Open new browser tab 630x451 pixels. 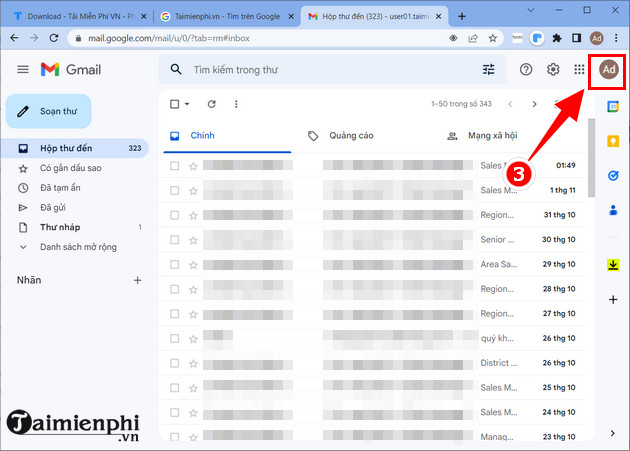click(x=462, y=16)
